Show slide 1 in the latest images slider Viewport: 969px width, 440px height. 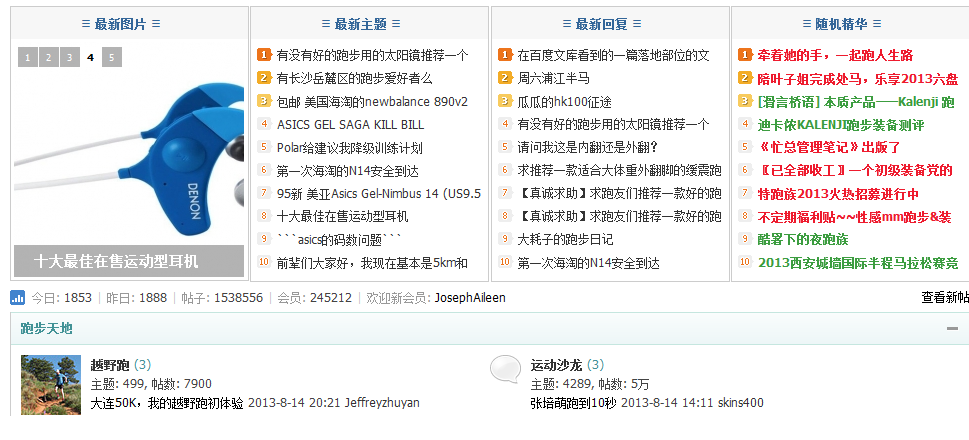(x=28, y=57)
